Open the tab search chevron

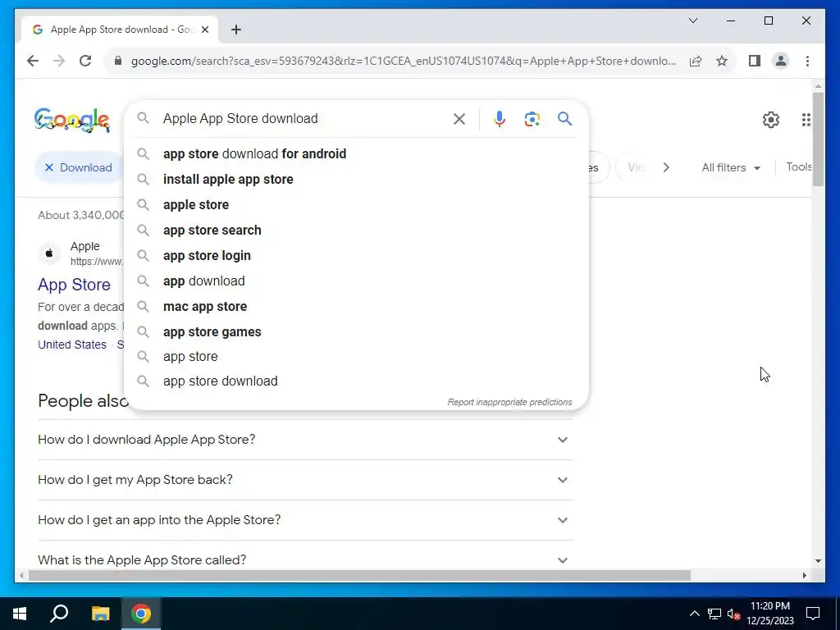pos(693,21)
